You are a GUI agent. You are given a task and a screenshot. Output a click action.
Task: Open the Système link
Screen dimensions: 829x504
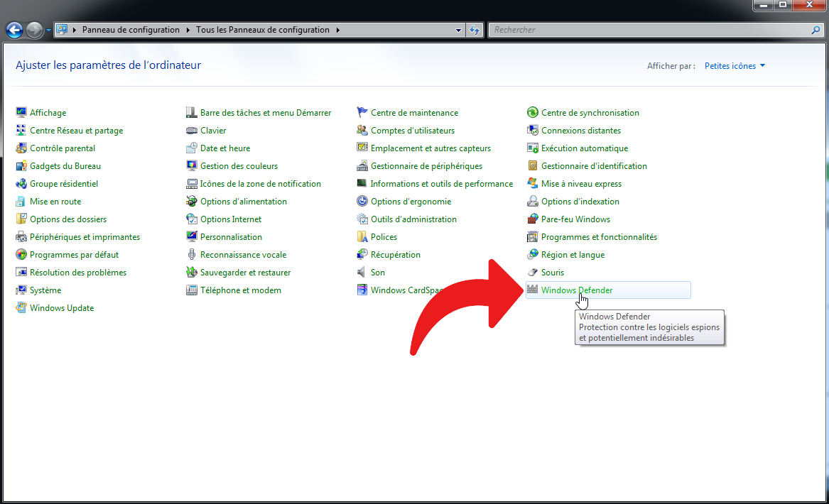[45, 290]
